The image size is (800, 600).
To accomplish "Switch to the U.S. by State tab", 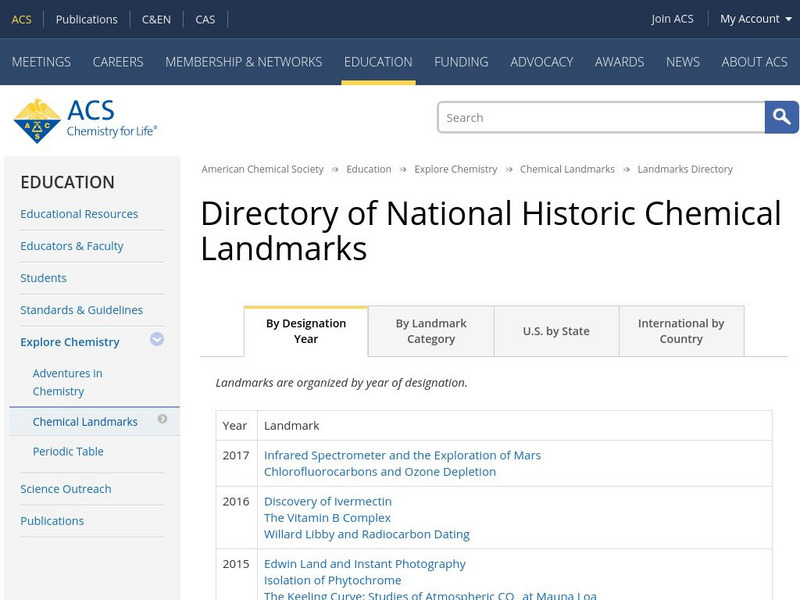I will click(556, 330).
